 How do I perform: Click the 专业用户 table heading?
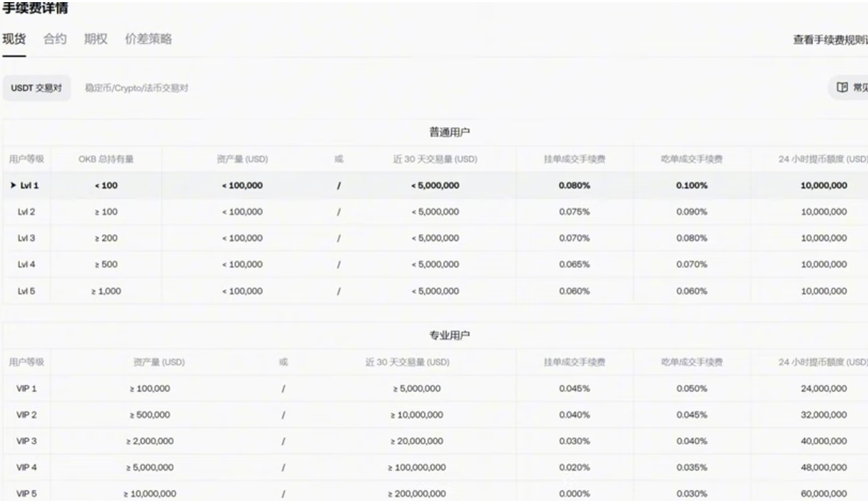(x=451, y=335)
